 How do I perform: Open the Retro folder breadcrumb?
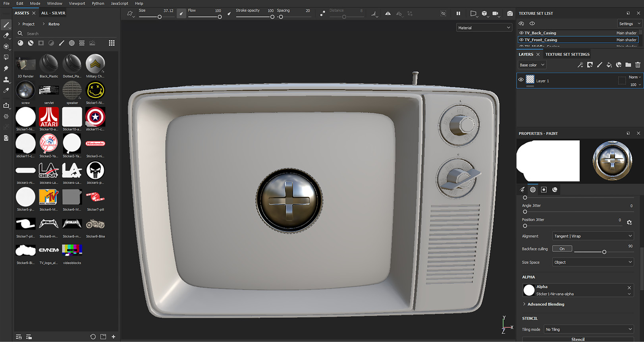[x=54, y=24]
